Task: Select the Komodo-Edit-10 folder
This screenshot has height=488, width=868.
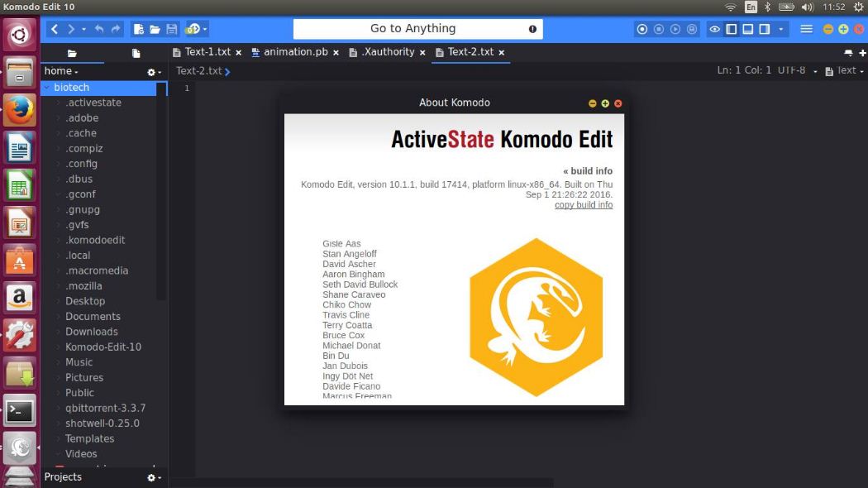Action: point(103,347)
